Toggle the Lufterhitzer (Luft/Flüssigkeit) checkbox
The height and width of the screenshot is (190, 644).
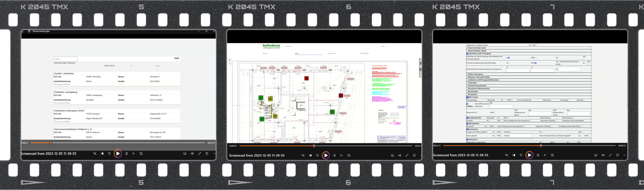(x=467, y=54)
